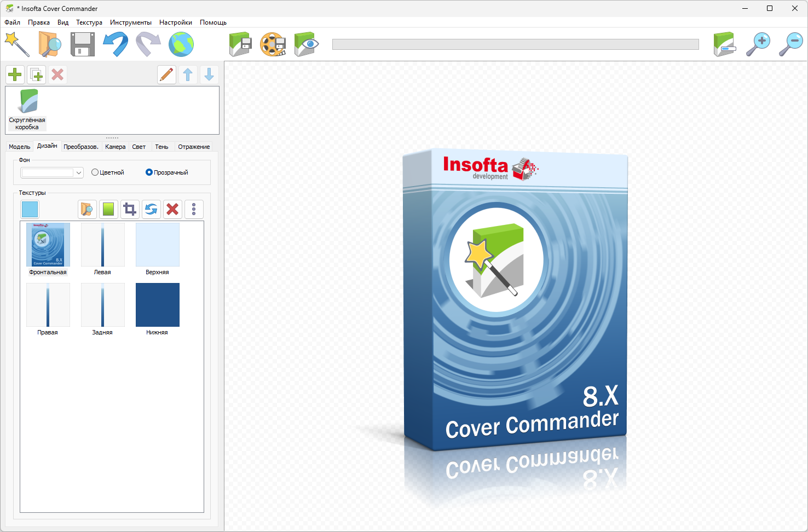Image resolution: width=808 pixels, height=532 pixels.
Task: Select the Цветной radio button
Action: tap(108, 172)
